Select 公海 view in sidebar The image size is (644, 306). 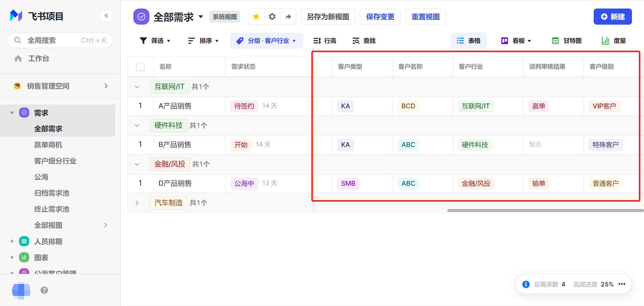pos(41,177)
